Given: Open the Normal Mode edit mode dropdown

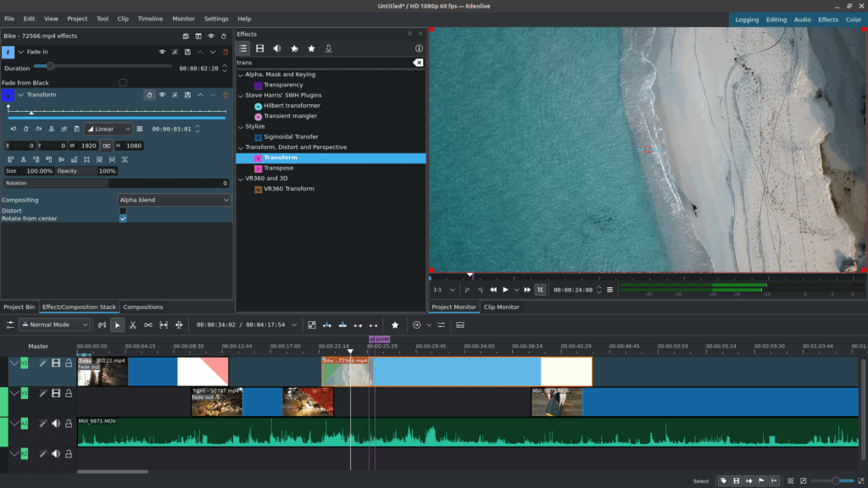Looking at the screenshot, I should point(54,324).
